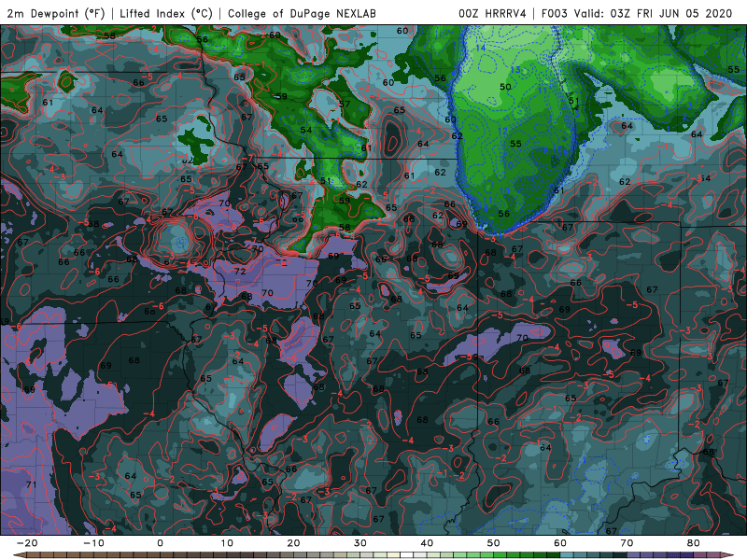Click the blue 14 lifted index contour label
Viewport: 747px width, 560px height.
point(481,48)
